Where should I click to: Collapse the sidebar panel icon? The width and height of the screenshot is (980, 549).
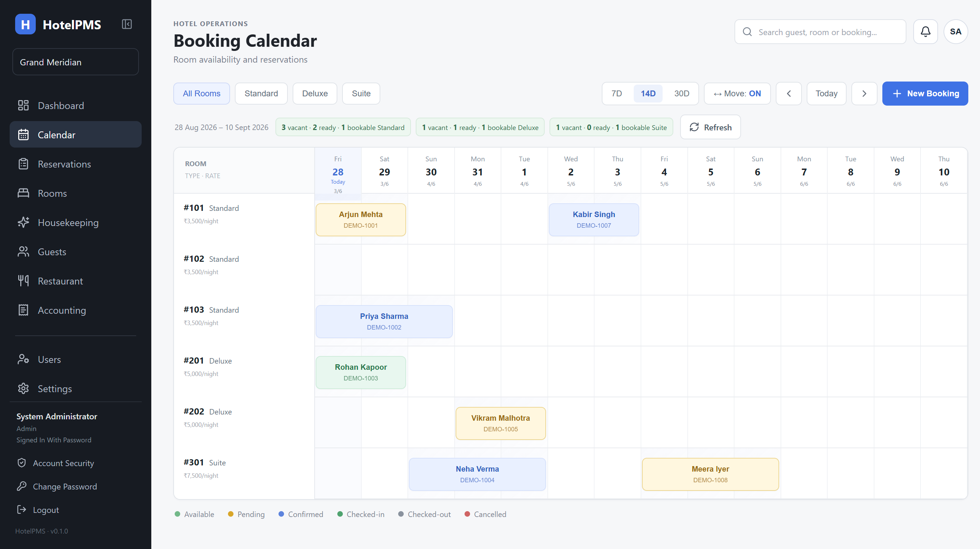[x=127, y=24]
